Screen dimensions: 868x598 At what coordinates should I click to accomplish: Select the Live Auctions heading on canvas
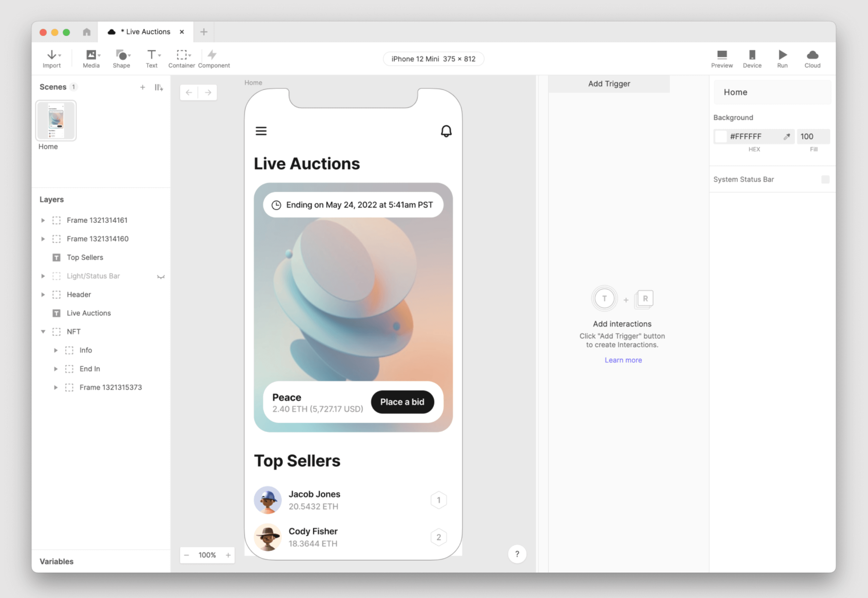point(307,164)
